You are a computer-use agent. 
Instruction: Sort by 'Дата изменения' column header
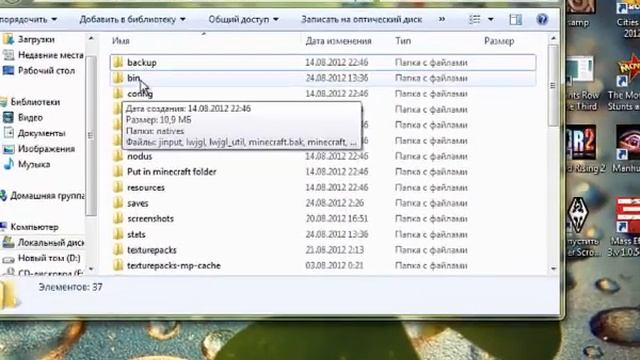[338, 41]
